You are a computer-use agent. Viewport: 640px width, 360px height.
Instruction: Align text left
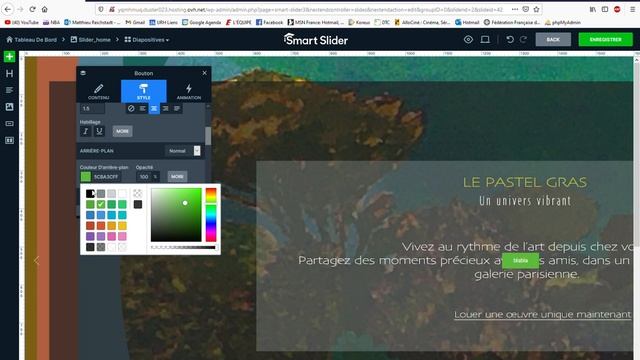(142, 109)
